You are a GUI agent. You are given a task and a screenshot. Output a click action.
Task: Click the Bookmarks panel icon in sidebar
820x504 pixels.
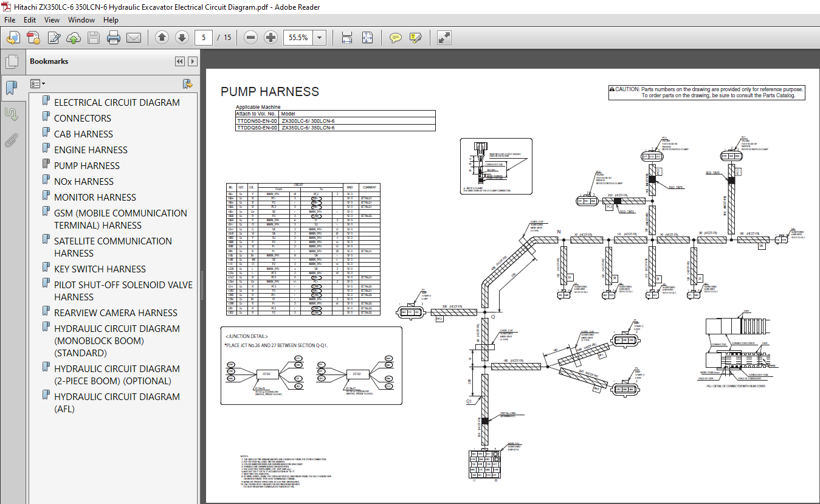tap(11, 88)
